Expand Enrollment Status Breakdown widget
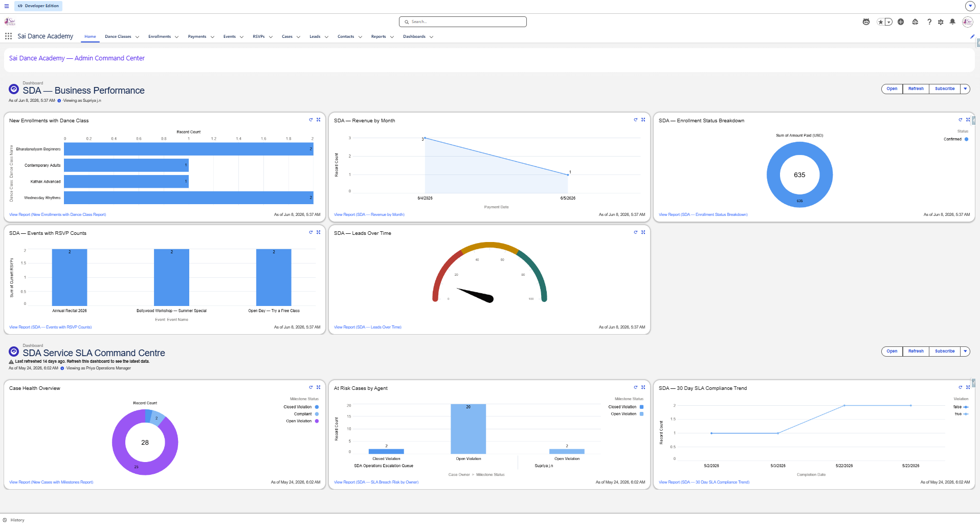Image resolution: width=980 pixels, height=526 pixels. tap(968, 120)
